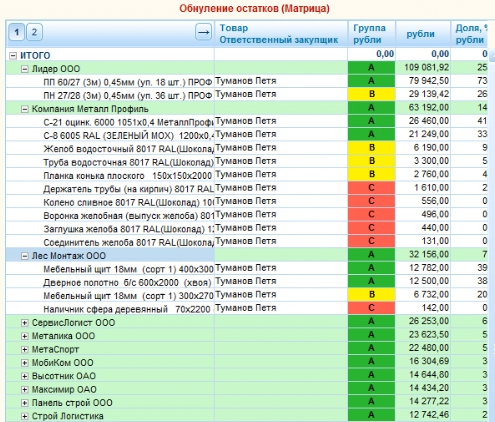The image size is (495, 422).
Task: Select yellow B cell for Желоб водосточный row
Action: pyautogui.click(x=372, y=148)
